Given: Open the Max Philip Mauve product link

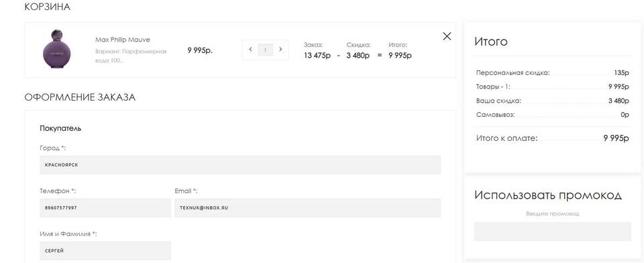Looking at the screenshot, I should coord(122,40).
